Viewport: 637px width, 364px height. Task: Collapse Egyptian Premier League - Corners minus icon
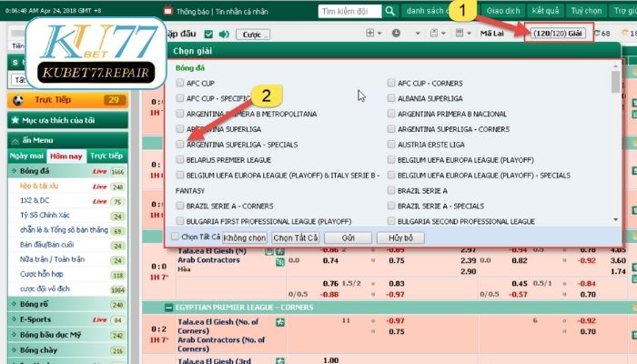[168, 308]
